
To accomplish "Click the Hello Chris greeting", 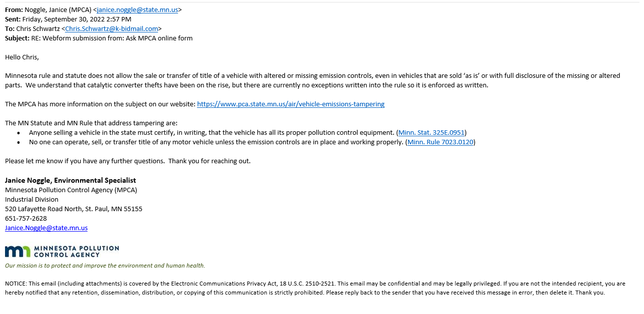I will point(22,57).
